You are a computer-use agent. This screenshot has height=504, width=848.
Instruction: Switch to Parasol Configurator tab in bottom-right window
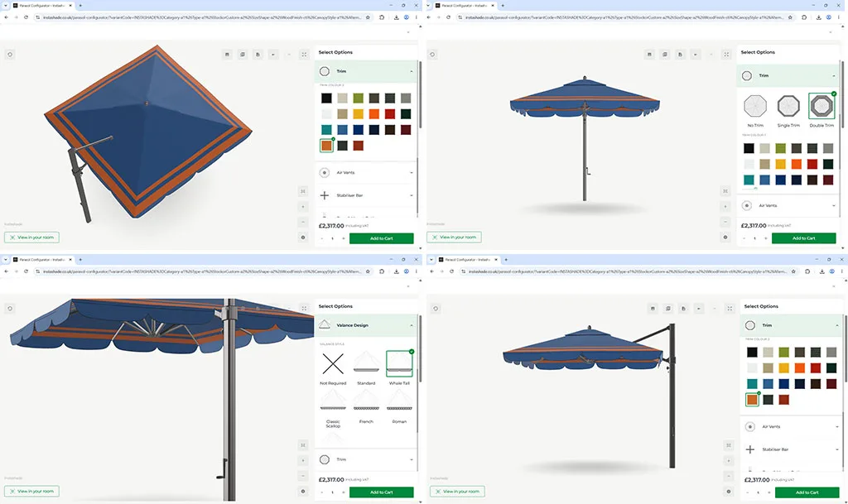click(468, 259)
